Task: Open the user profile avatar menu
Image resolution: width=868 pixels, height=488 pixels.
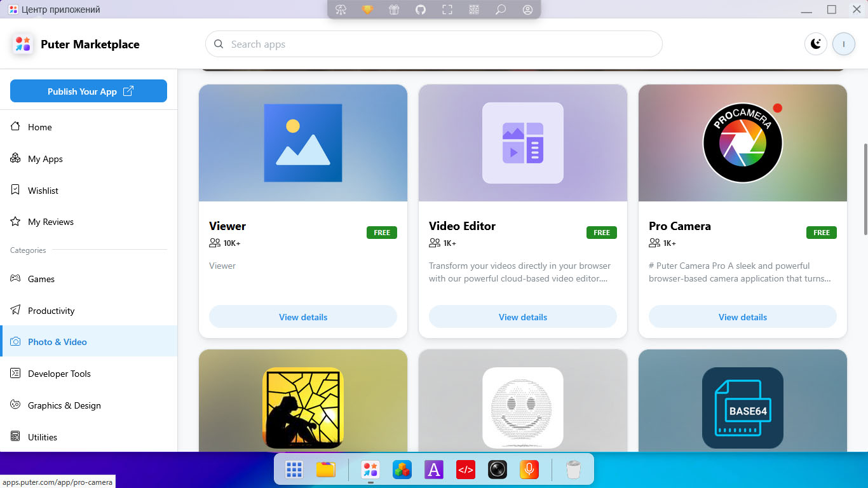Action: [844, 44]
